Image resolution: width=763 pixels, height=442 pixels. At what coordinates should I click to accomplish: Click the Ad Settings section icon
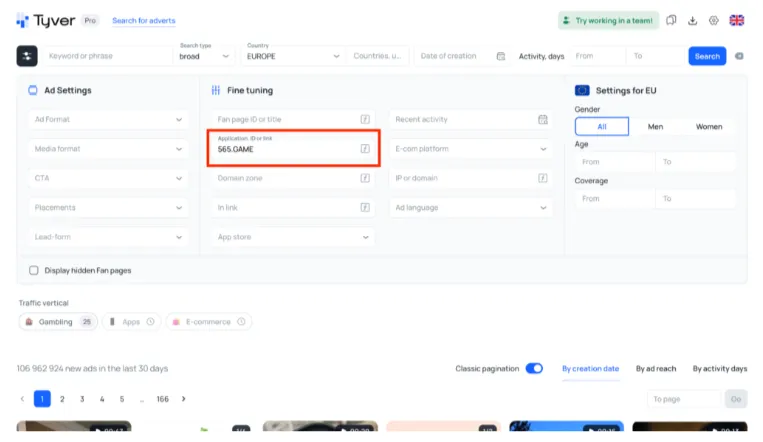tap(33, 90)
